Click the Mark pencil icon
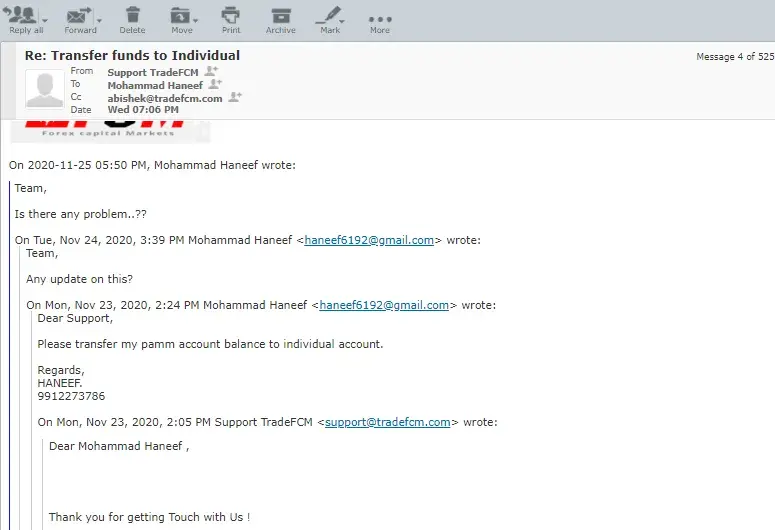 click(328, 15)
